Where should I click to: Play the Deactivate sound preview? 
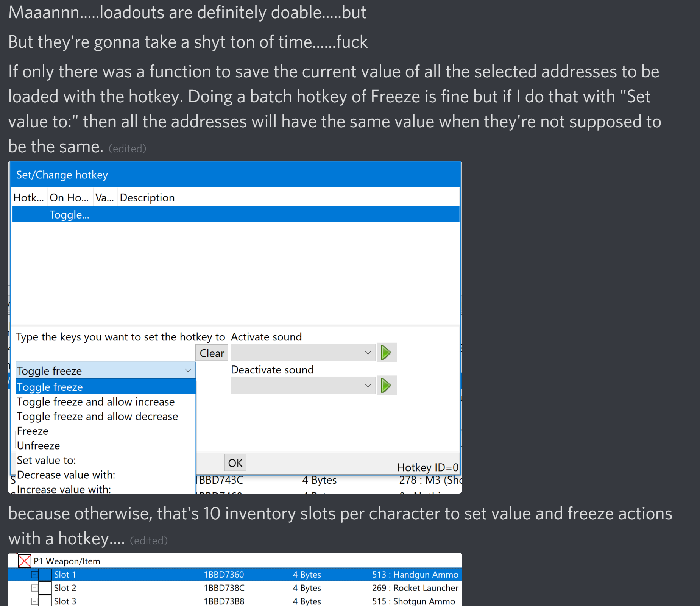[386, 386]
